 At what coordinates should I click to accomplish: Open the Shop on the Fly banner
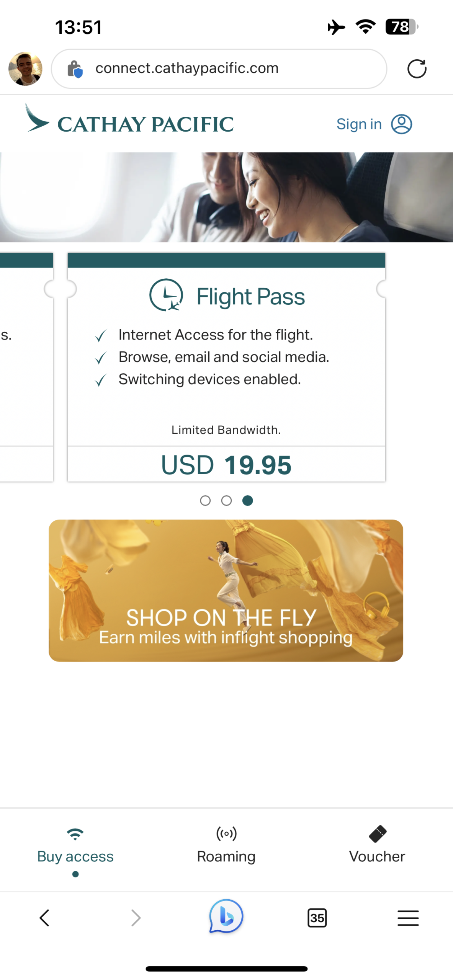[x=226, y=590]
